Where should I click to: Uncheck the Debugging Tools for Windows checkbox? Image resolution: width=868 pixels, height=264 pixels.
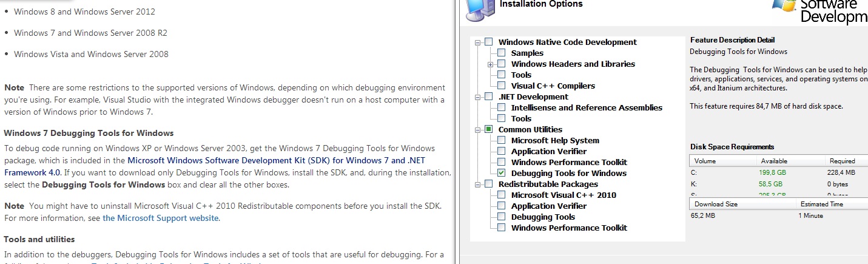pos(501,173)
